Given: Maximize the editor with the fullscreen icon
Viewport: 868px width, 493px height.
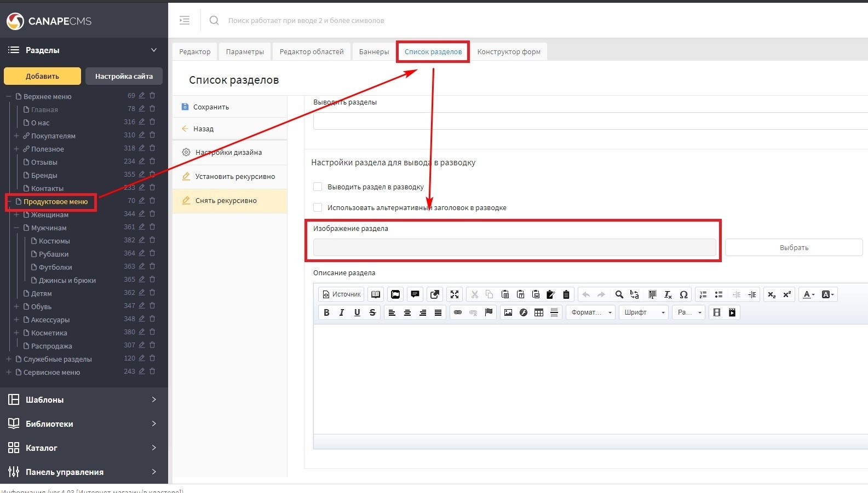Looking at the screenshot, I should (455, 294).
